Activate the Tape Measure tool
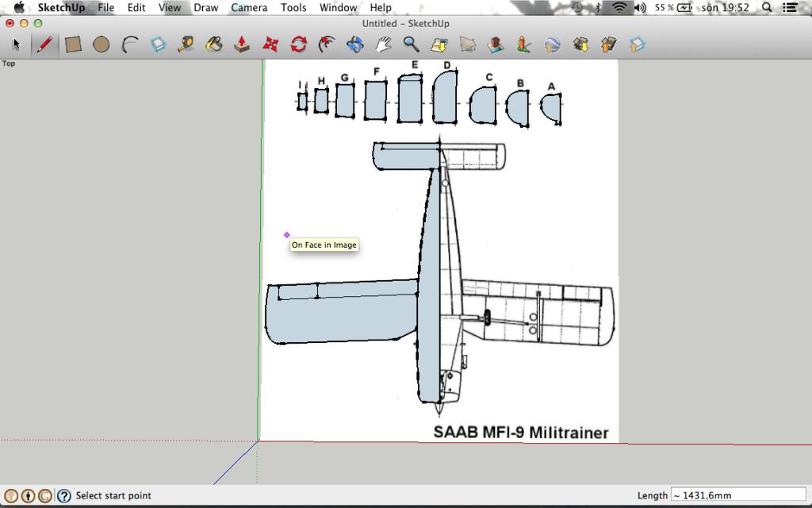 (x=186, y=44)
